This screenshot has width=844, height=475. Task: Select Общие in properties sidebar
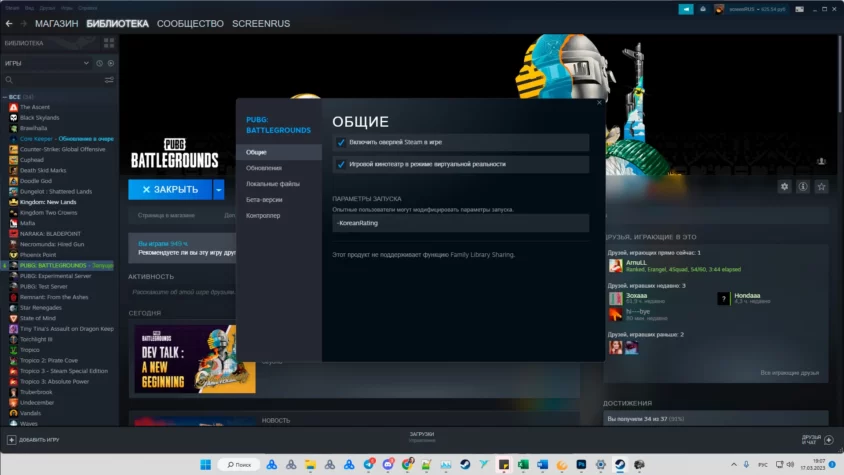(x=279, y=152)
